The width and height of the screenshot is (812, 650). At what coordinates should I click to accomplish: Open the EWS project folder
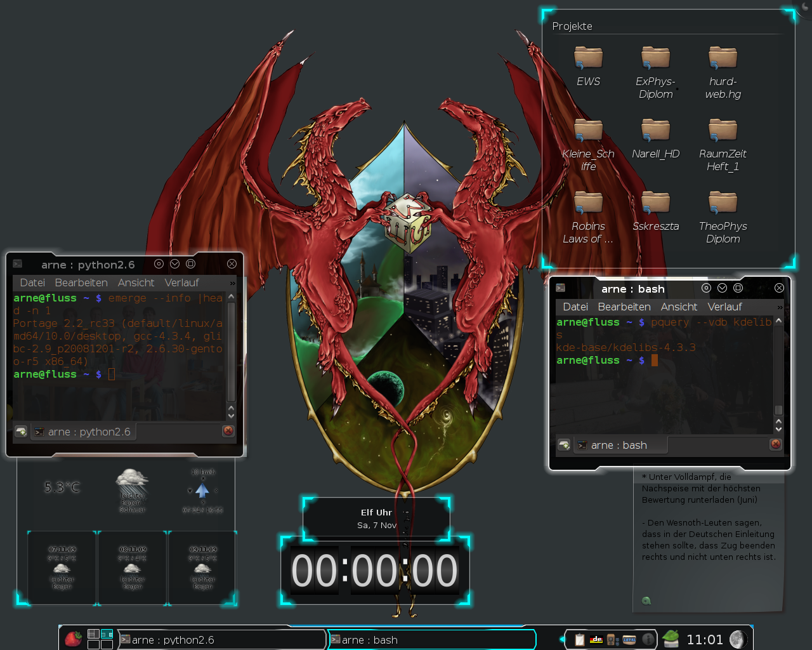click(x=588, y=58)
